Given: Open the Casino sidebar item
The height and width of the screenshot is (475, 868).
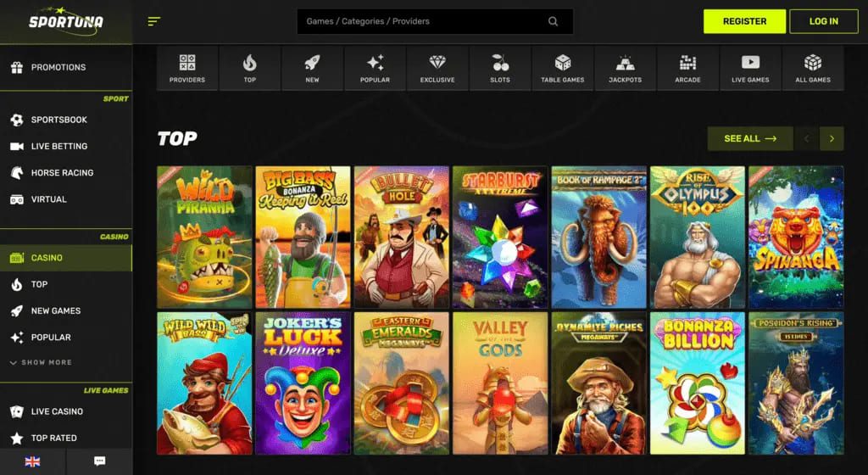Looking at the screenshot, I should pos(66,258).
